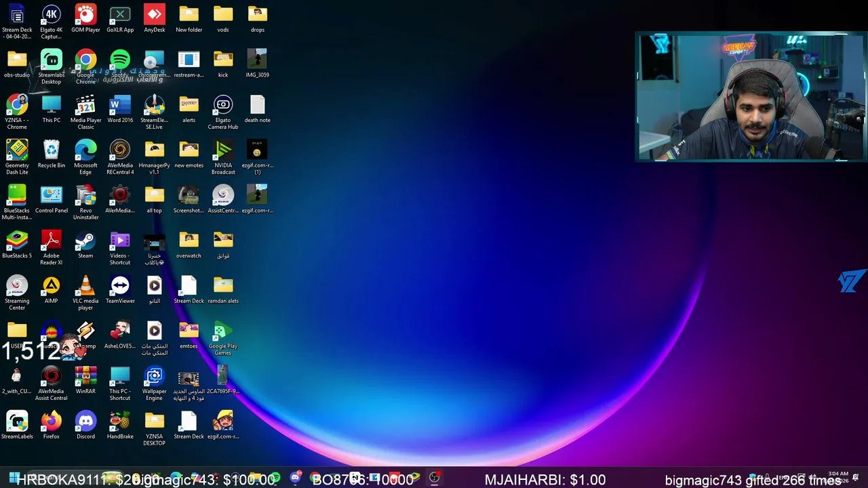Launch GOM Player from the desktop
The width and height of the screenshot is (868, 488).
click(85, 19)
